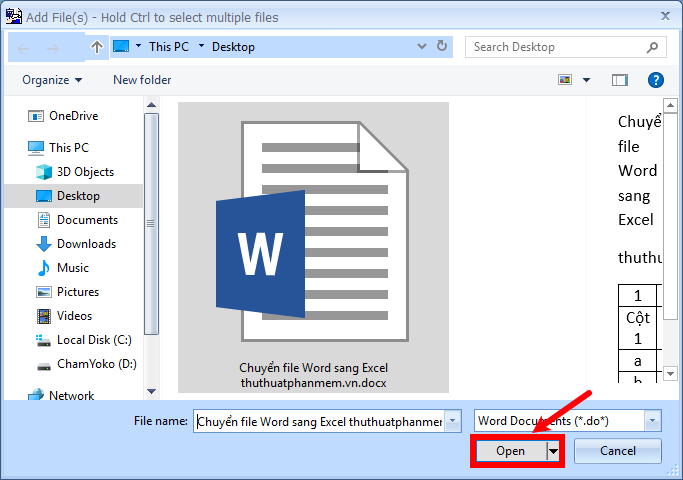Click the 3D Objects cube icon
Image resolution: width=683 pixels, height=480 pixels.
click(x=44, y=172)
